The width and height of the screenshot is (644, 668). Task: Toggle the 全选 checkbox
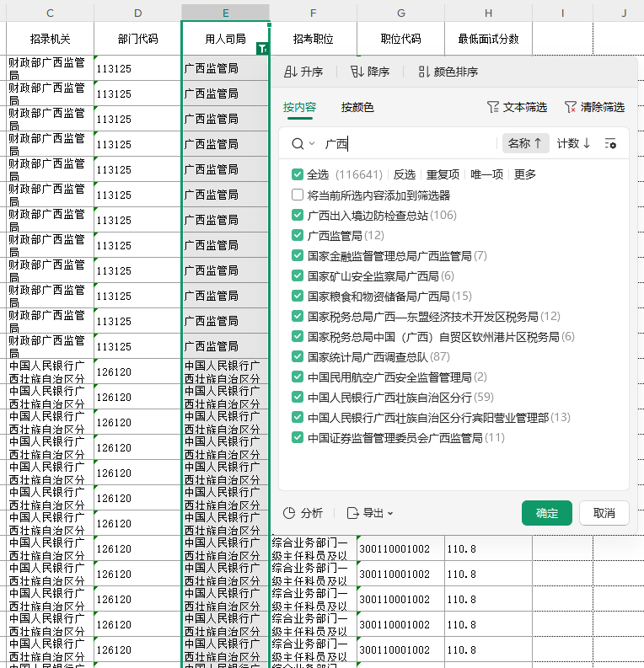click(297, 174)
